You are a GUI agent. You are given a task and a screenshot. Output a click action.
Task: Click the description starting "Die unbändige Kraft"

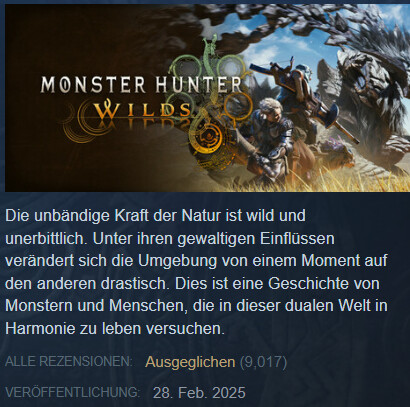(196, 272)
